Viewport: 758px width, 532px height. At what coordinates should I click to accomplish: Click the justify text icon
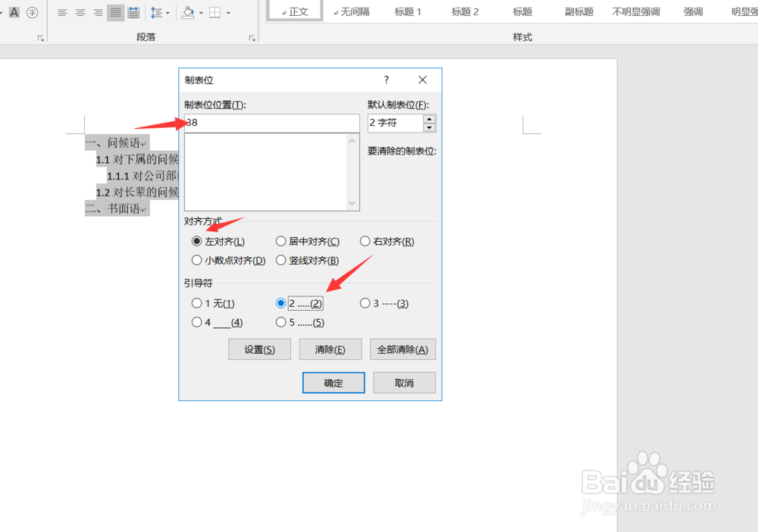[x=115, y=13]
